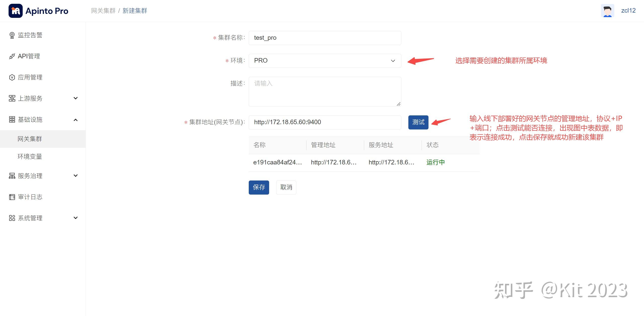This screenshot has height=316, width=644.
Task: Click the 新建集群 breadcrumb text
Action: 135,11
